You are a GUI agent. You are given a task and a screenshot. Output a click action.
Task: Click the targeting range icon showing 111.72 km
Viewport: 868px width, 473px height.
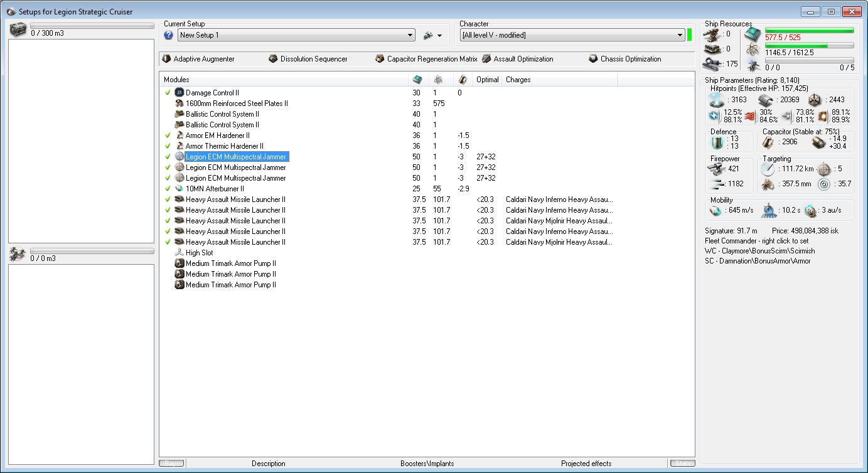768,169
